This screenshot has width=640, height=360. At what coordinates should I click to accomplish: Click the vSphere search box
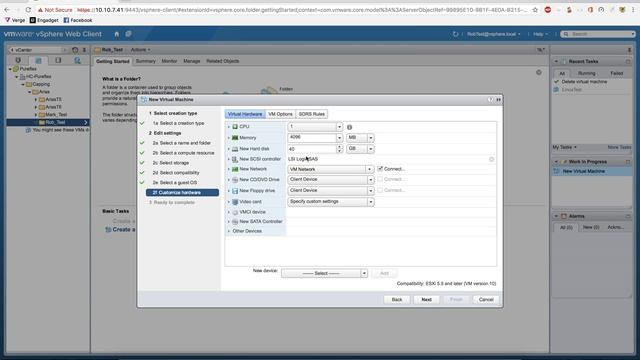598,34
